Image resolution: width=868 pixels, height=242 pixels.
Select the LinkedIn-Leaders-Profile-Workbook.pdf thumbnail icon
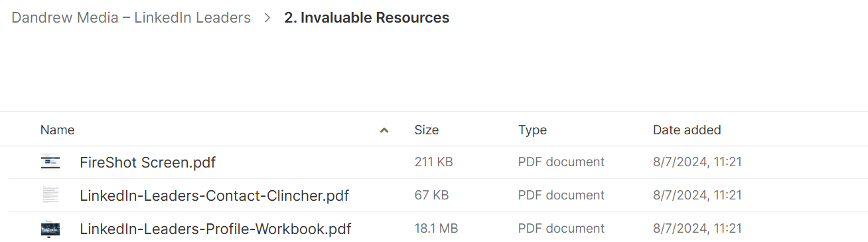pyautogui.click(x=50, y=228)
